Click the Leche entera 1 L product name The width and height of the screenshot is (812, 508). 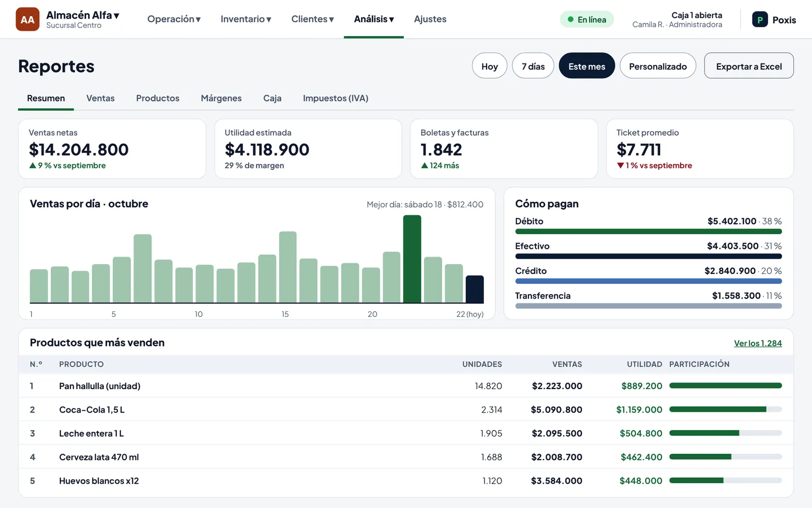coord(91,434)
